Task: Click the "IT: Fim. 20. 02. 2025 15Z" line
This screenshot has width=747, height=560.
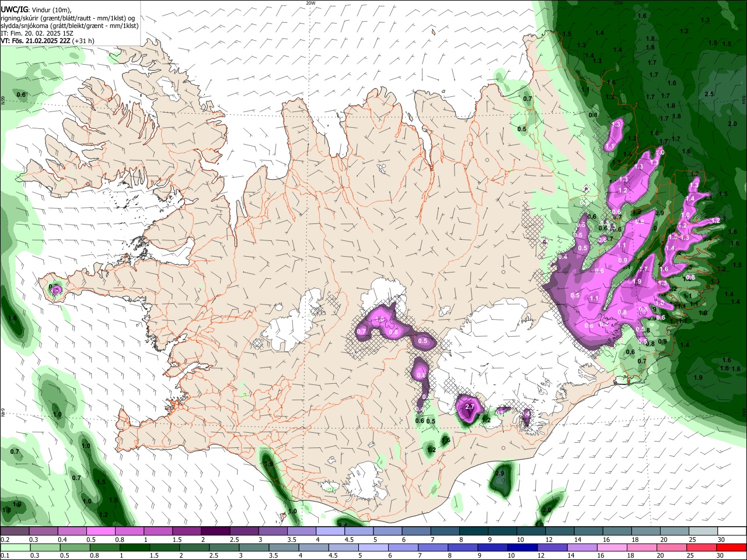Action: pos(37,33)
